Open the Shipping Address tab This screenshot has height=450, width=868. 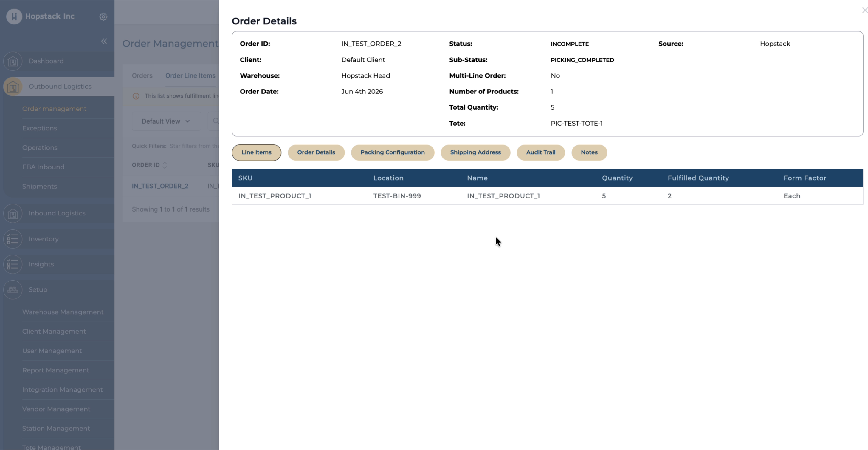[x=475, y=152]
